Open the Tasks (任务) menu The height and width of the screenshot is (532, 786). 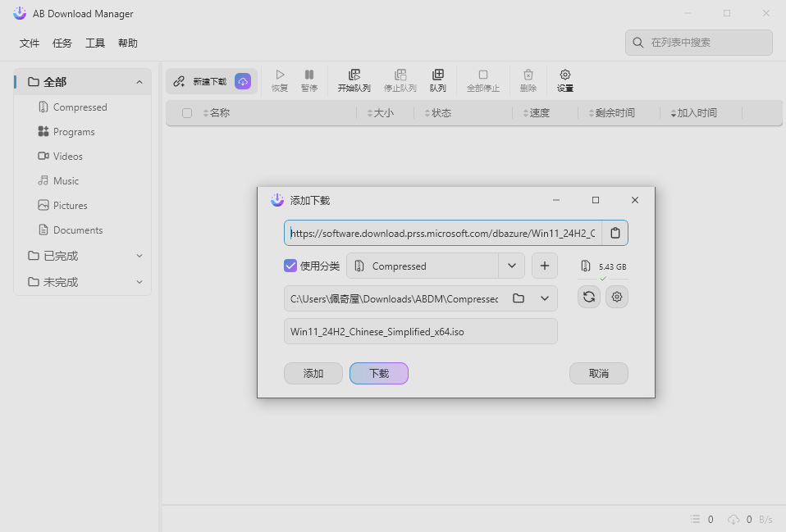coord(62,43)
